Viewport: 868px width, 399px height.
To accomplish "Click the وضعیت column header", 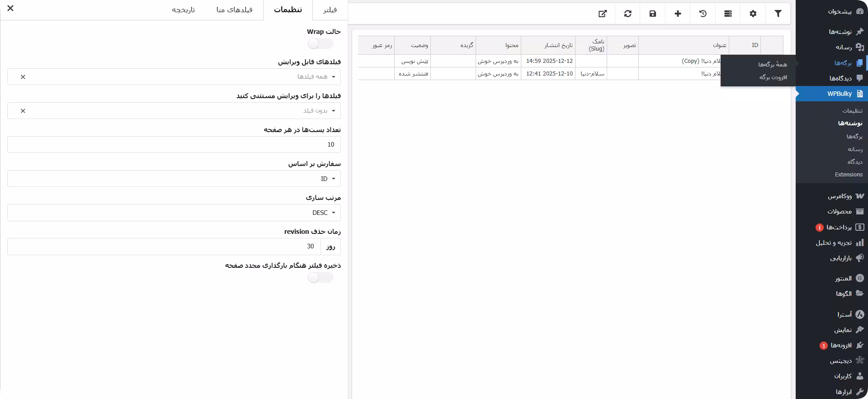I will [412, 45].
